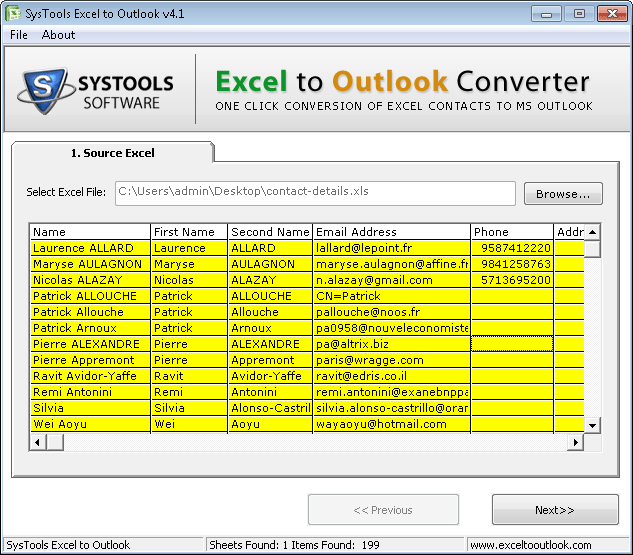Viewport: 633px width, 555px height.
Task: Click the Email Address column header
Action: coord(390,232)
